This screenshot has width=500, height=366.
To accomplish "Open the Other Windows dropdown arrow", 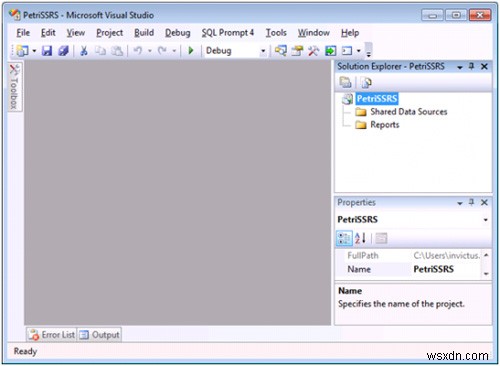I will click(359, 51).
